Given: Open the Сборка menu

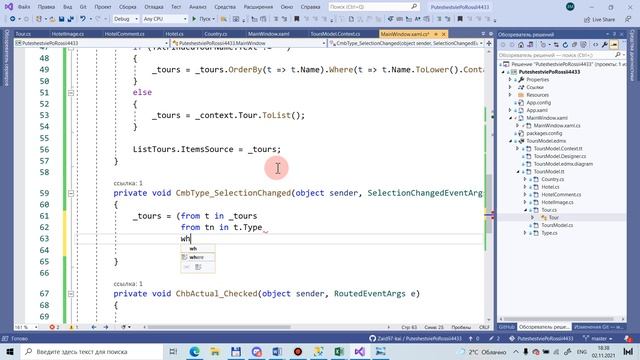Looking at the screenshot, I should pyautogui.click(x=127, y=7).
